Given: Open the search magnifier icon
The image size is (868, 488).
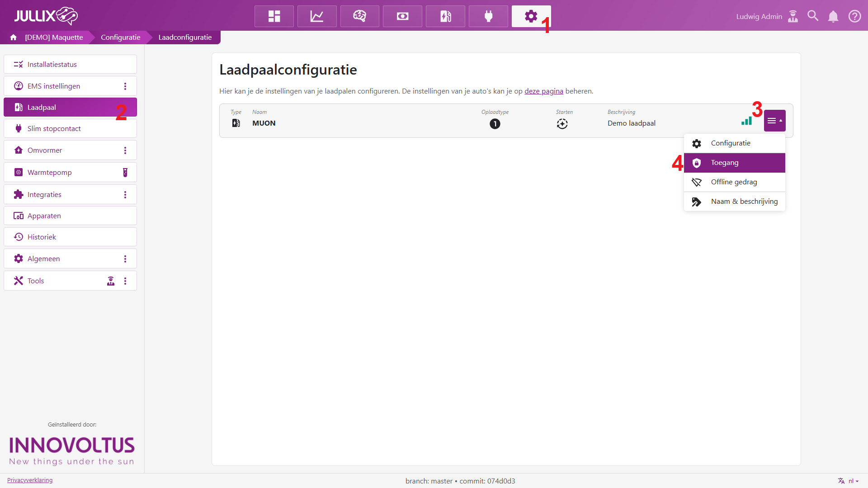Looking at the screenshot, I should [x=813, y=16].
